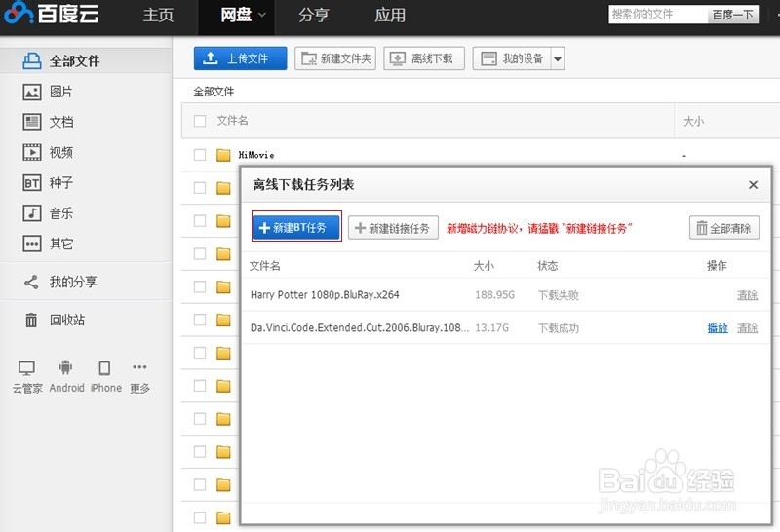780x532 pixels.
Task: Open the 回收站 trash icon
Action: (31, 320)
